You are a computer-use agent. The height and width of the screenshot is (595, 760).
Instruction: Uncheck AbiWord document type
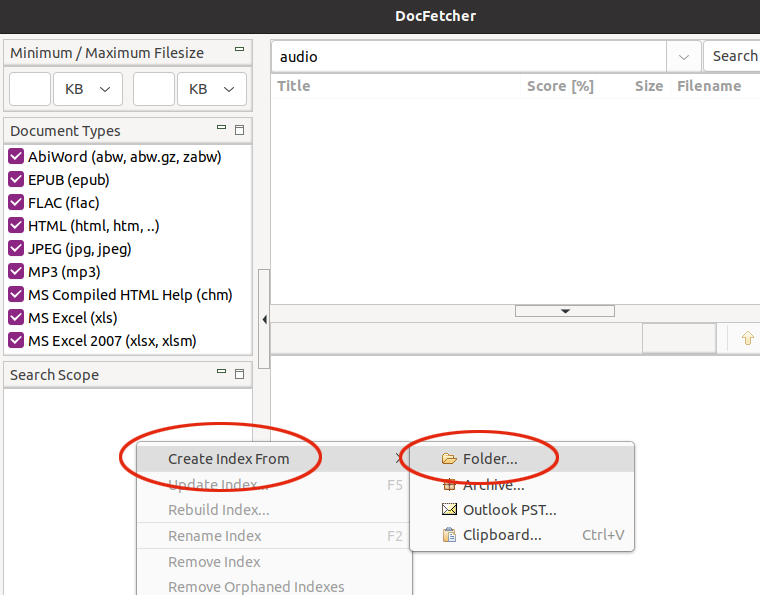click(x=16, y=157)
